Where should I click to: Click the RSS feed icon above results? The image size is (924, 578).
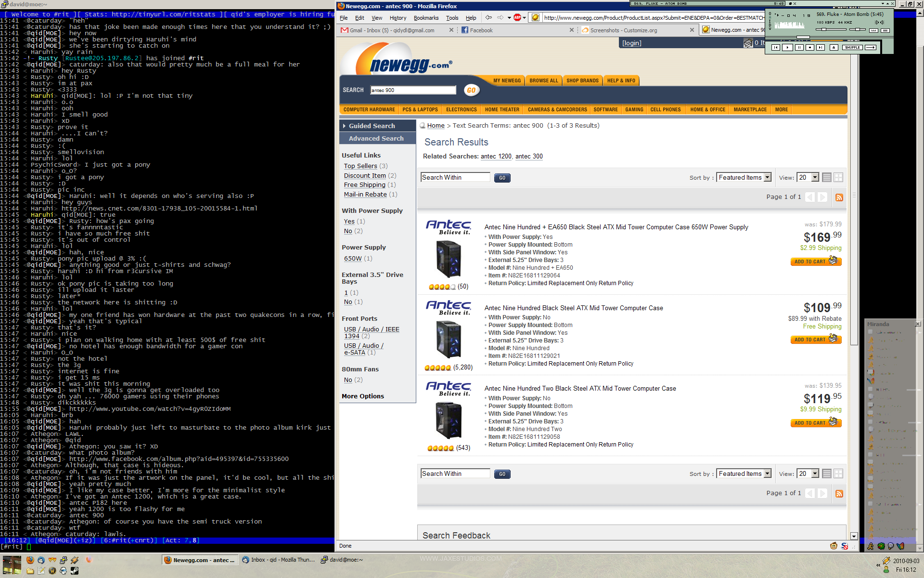[x=839, y=197]
